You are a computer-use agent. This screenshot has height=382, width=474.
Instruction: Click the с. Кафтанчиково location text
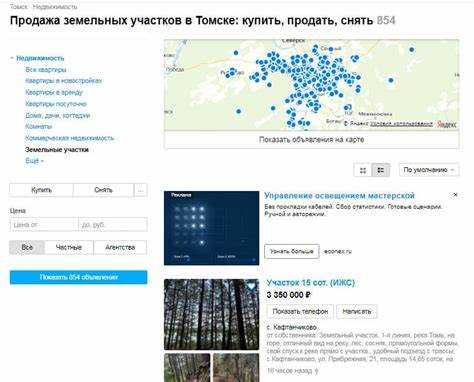click(291, 327)
